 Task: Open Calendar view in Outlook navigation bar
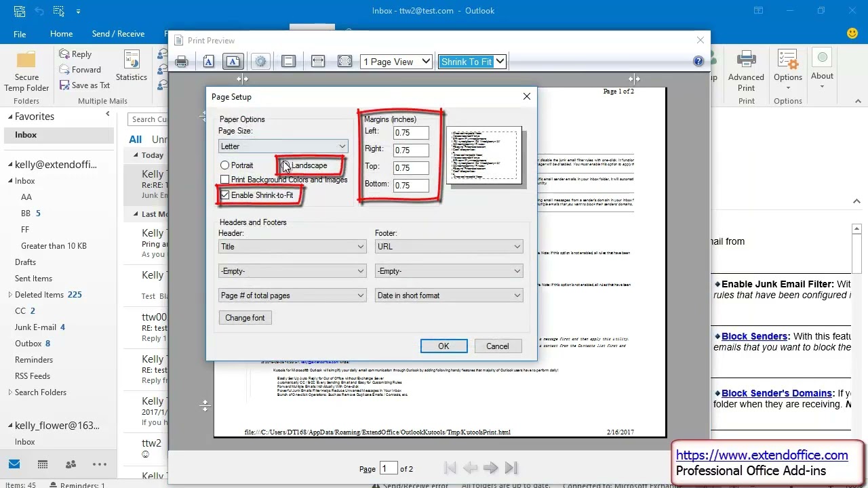pyautogui.click(x=43, y=464)
